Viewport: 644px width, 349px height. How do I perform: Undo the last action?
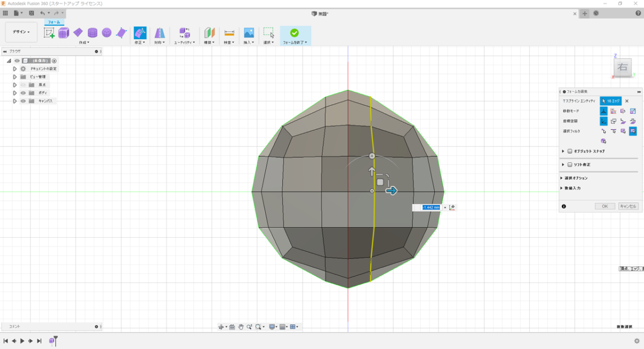click(x=43, y=13)
